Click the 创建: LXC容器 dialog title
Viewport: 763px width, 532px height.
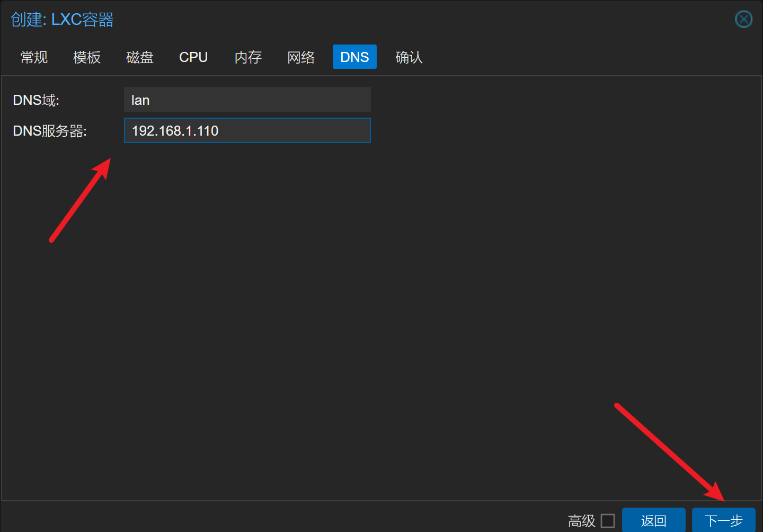[63, 20]
